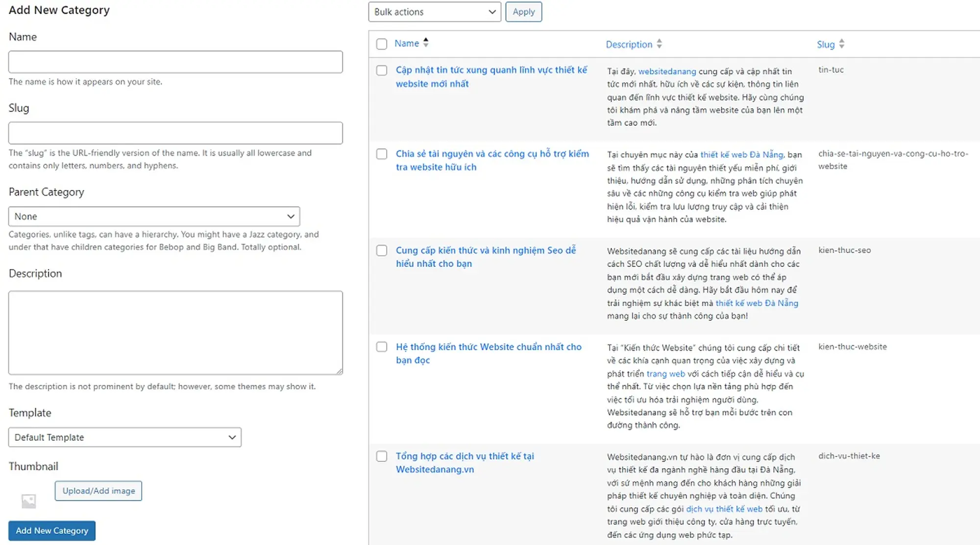
Task: Click the 'Add New Category' heading
Action: click(x=59, y=10)
